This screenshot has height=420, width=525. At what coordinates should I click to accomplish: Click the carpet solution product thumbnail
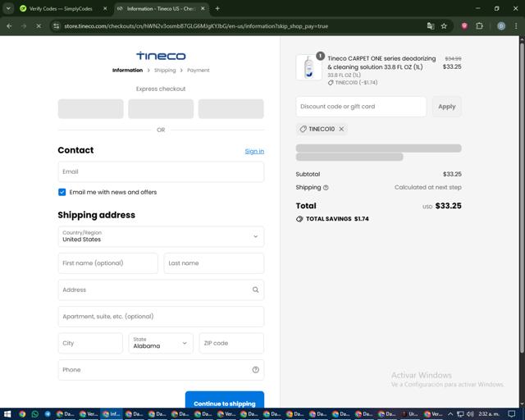point(308,67)
